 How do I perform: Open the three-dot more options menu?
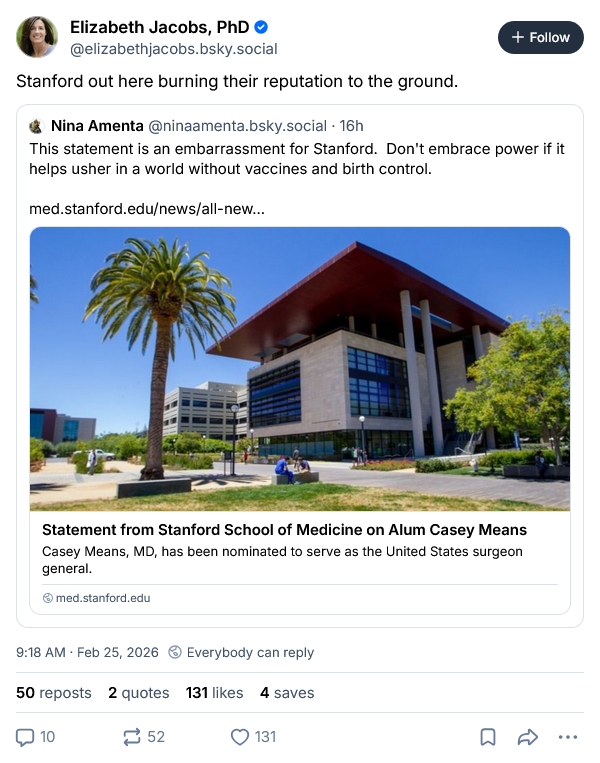(x=568, y=737)
